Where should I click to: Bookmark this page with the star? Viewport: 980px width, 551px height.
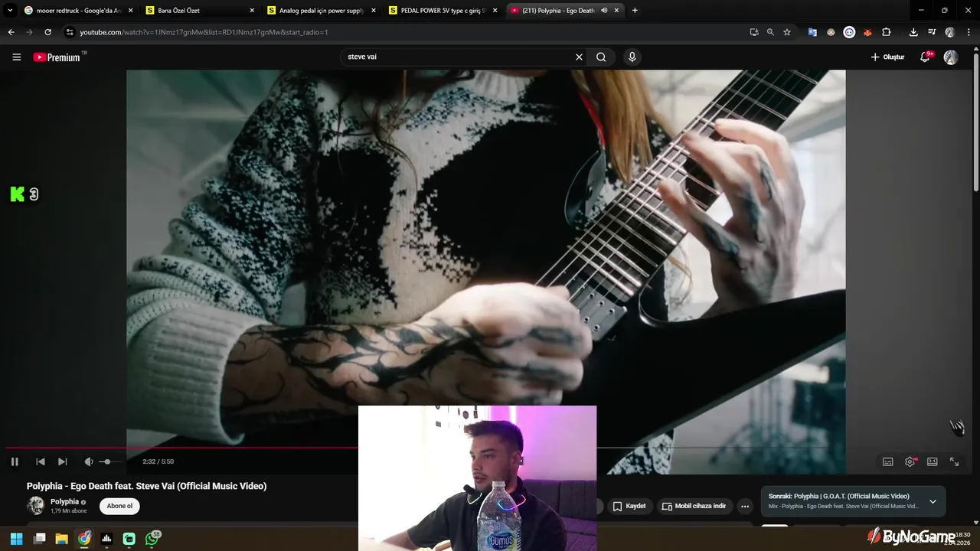tap(786, 32)
